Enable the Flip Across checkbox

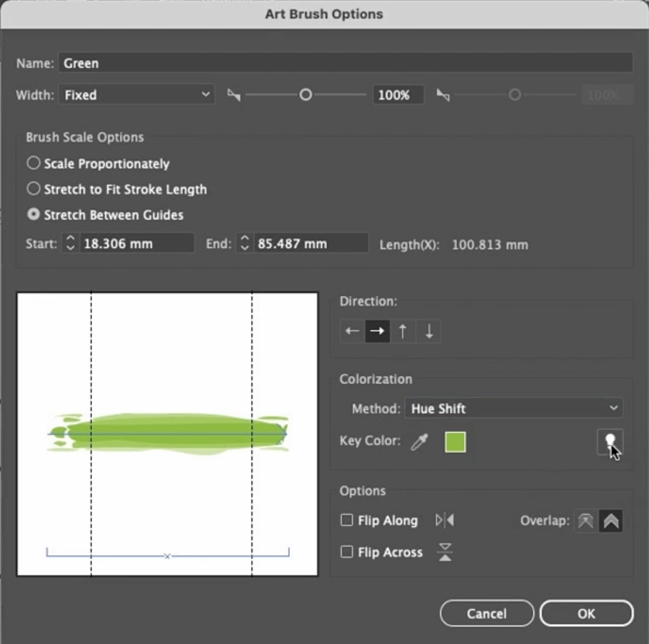[346, 552]
